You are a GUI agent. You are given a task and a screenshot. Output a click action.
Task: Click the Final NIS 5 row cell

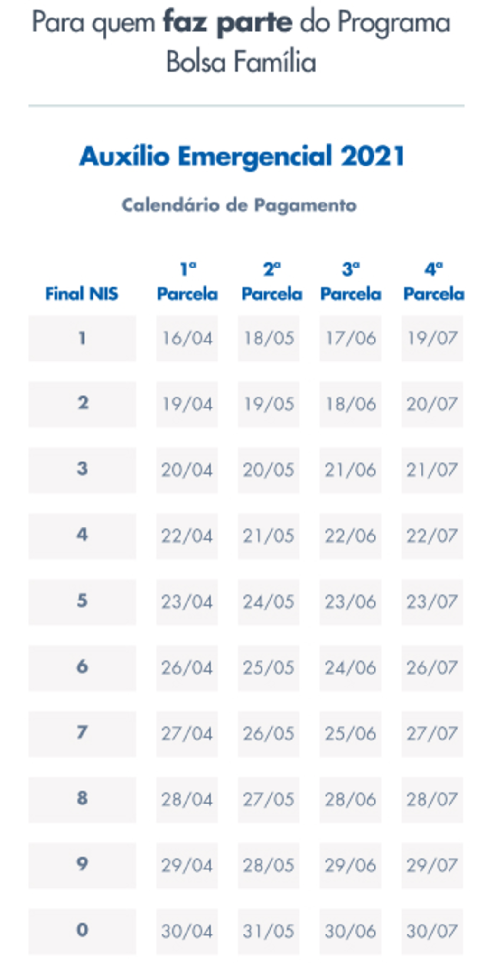pos(82,602)
